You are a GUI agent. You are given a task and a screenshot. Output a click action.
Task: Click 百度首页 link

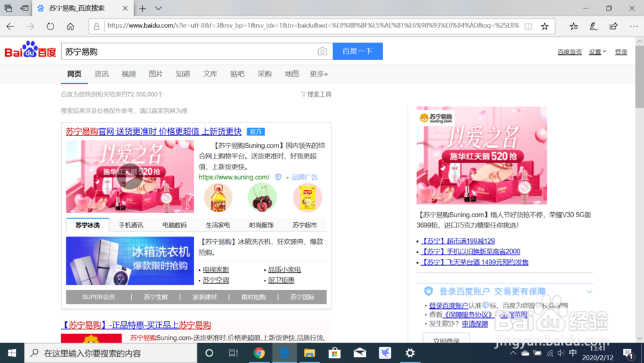click(570, 52)
